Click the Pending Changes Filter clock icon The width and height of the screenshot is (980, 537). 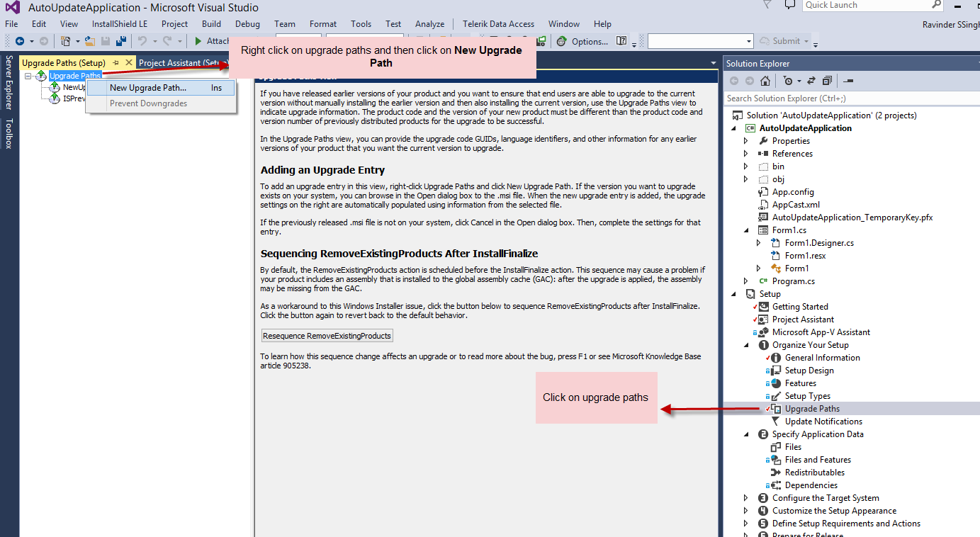(789, 81)
